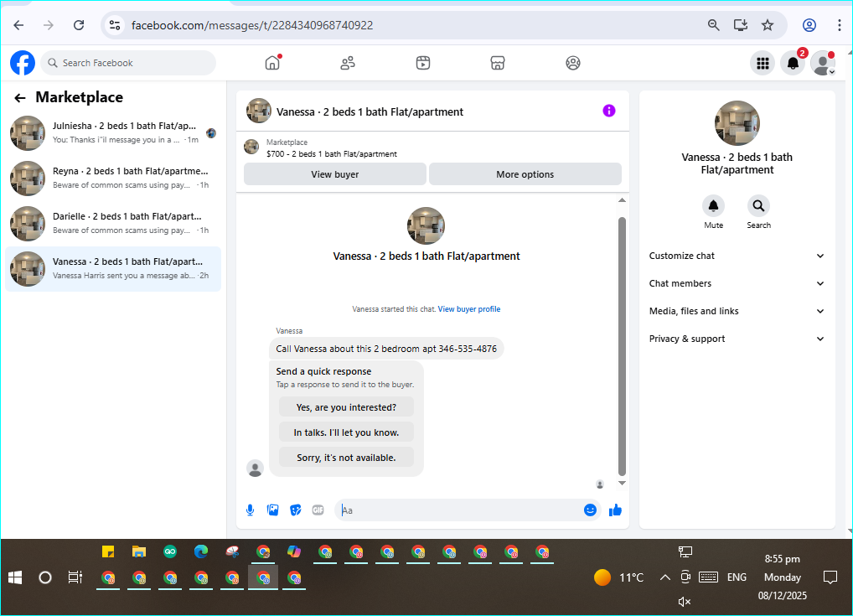This screenshot has height=616, width=853.
Task: Open conversation information purple icon
Action: (608, 111)
